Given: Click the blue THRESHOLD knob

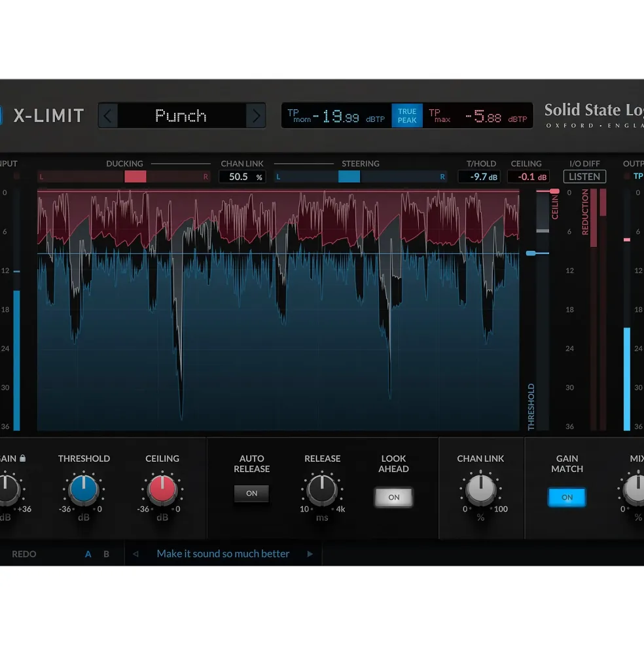Looking at the screenshot, I should tap(84, 490).
